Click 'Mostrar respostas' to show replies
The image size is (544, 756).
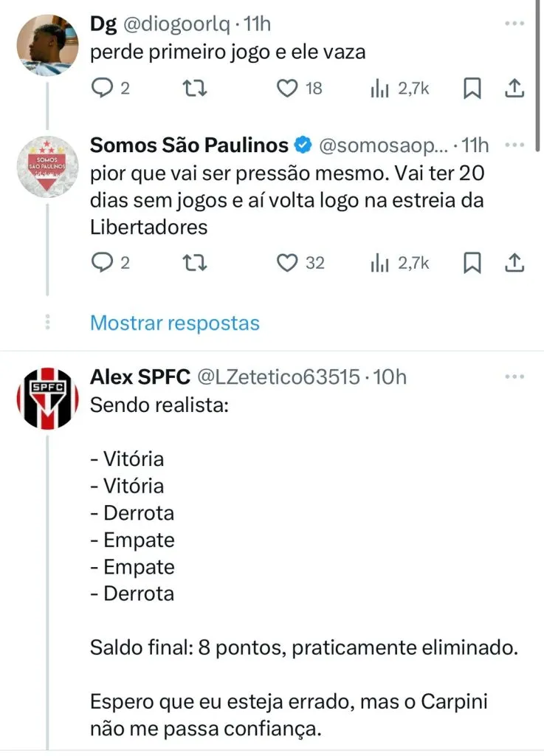(x=175, y=323)
